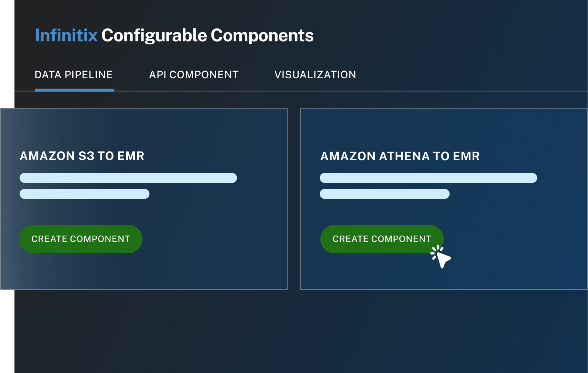Click the header area right of Configurable Components
The width and height of the screenshot is (588, 373).
click(x=450, y=35)
